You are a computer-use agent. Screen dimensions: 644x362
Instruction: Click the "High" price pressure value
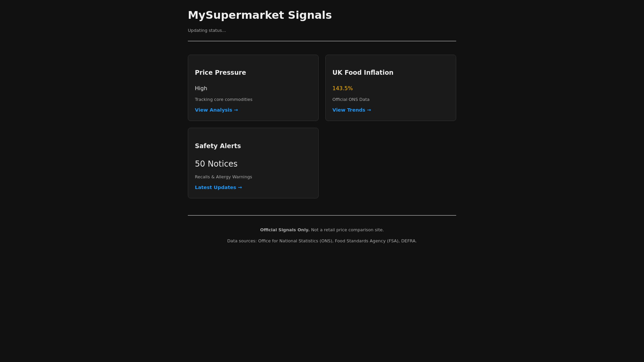click(201, 88)
